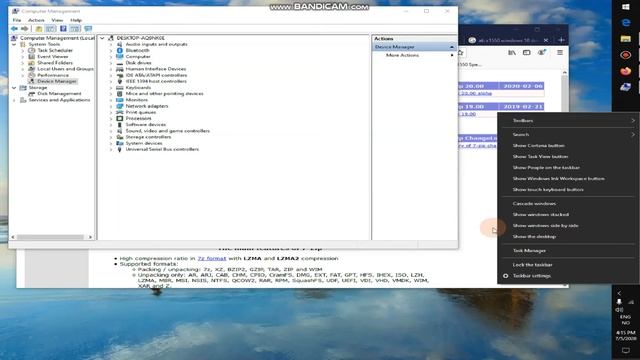Viewport: 640px width, 360px height.
Task: Open Firefox hamburger menu
Action: point(560,53)
